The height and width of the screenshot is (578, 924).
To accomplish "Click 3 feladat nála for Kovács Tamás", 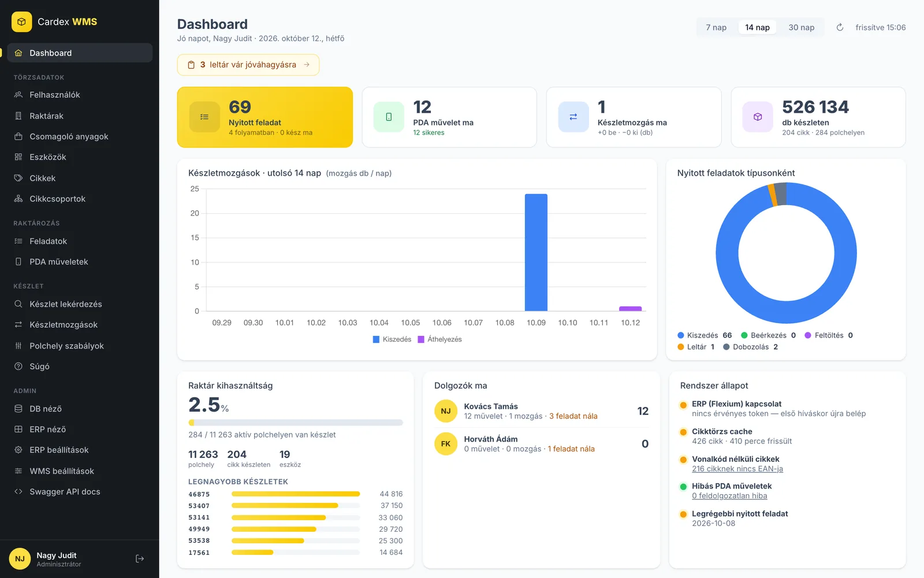I will pyautogui.click(x=573, y=416).
